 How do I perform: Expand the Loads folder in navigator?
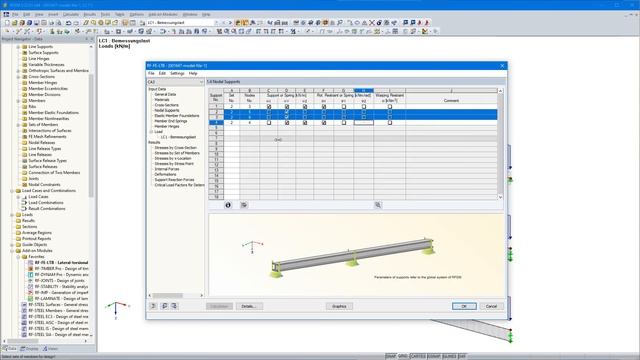point(12,215)
